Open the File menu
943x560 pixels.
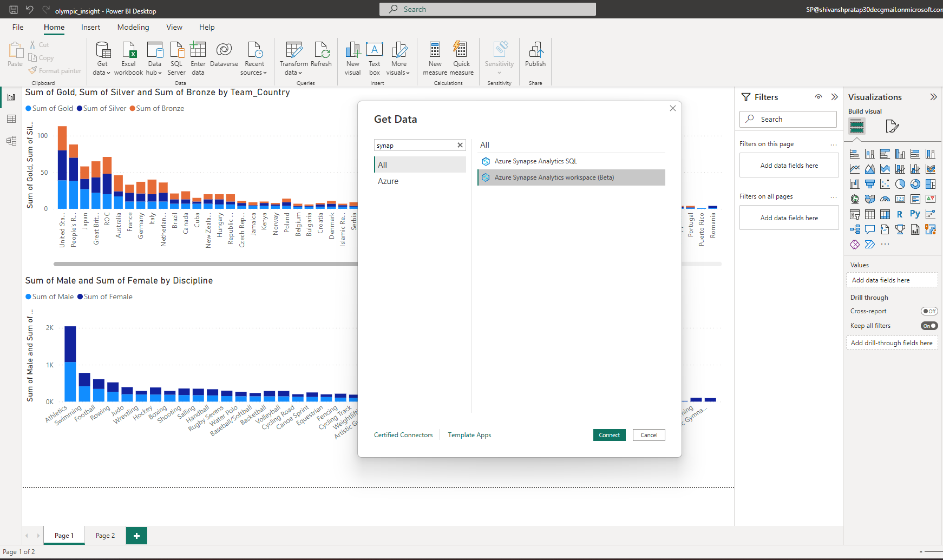[x=18, y=27]
